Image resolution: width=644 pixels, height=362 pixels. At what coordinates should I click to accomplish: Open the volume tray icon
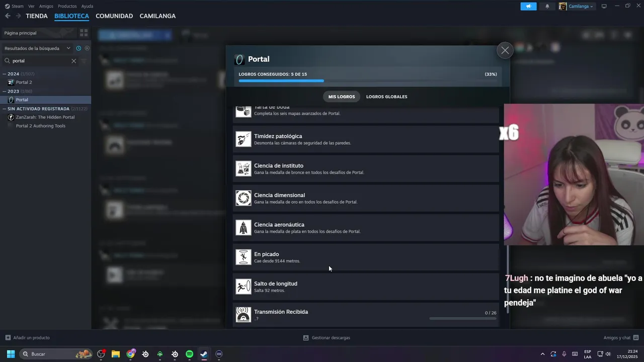(x=608, y=354)
